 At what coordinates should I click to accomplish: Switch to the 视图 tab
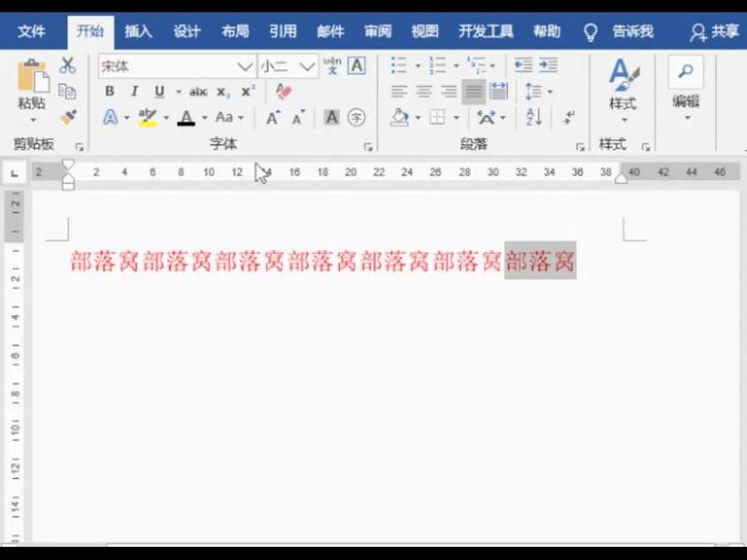(425, 32)
